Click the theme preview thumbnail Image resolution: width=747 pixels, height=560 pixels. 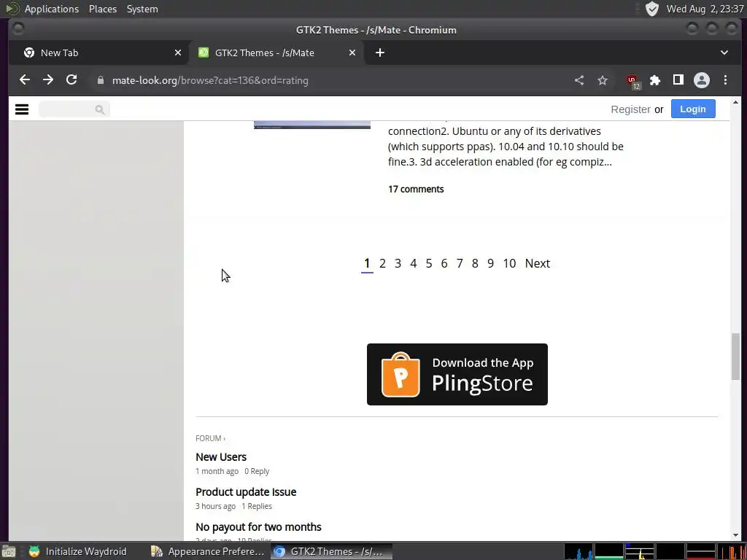click(312, 125)
